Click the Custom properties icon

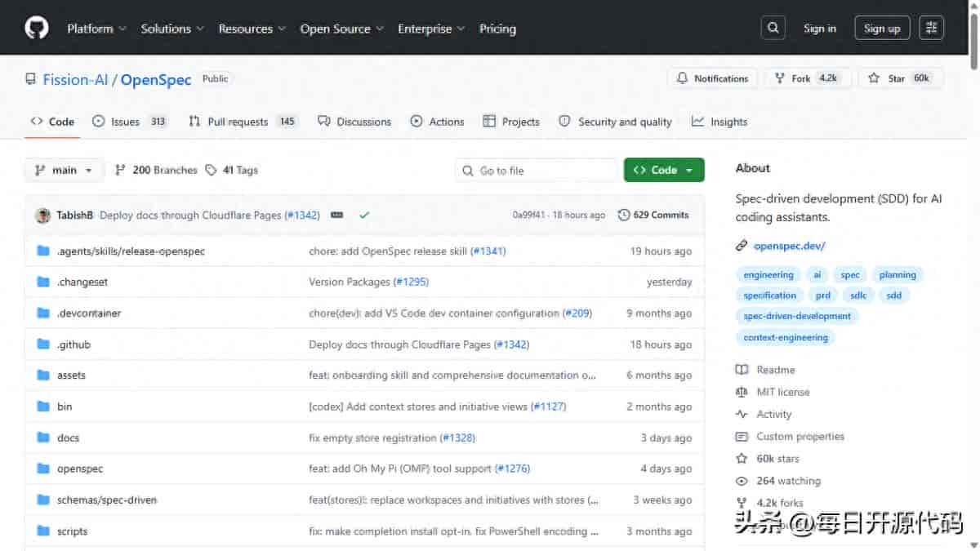click(x=742, y=436)
